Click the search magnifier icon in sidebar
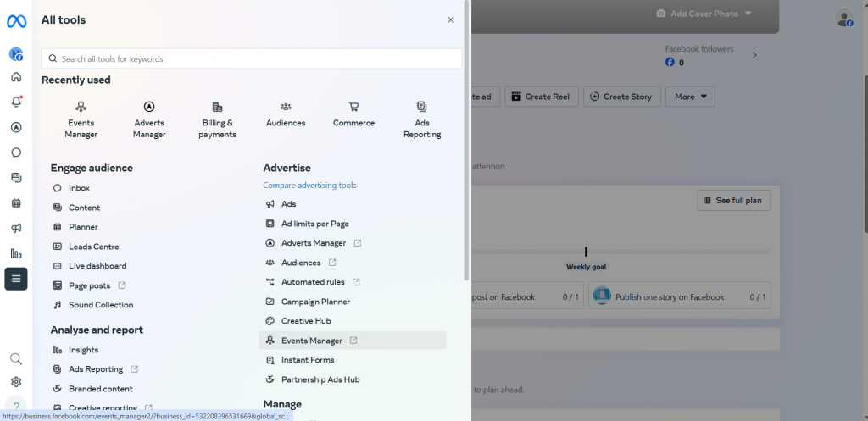The width and height of the screenshot is (868, 421). pyautogui.click(x=16, y=359)
